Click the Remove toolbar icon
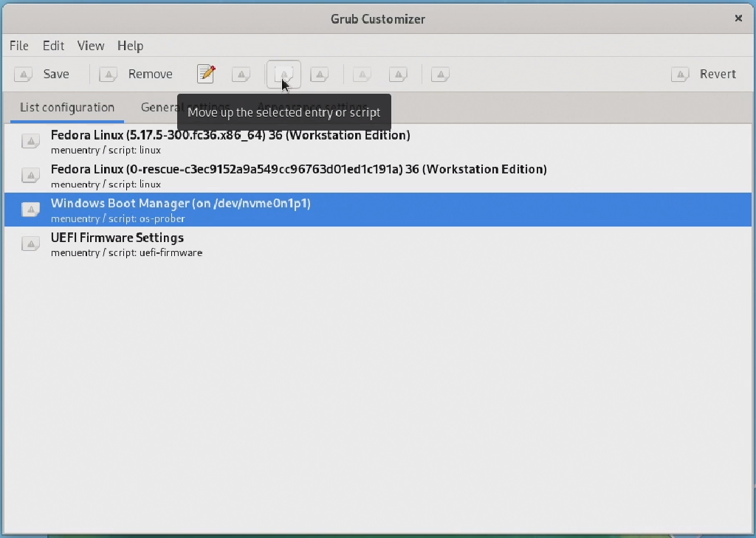 click(x=108, y=74)
